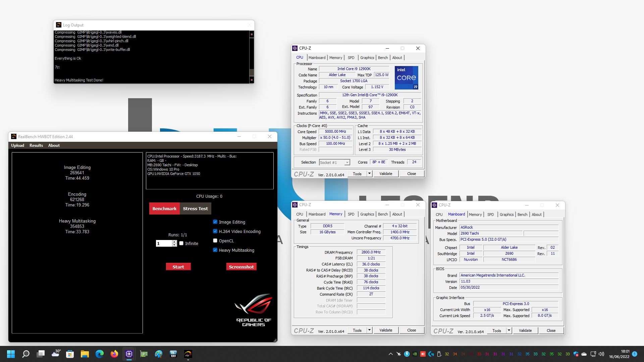The image size is (644, 362).
Task: Click the blue lightning bolt tray icon
Action: coord(407,354)
